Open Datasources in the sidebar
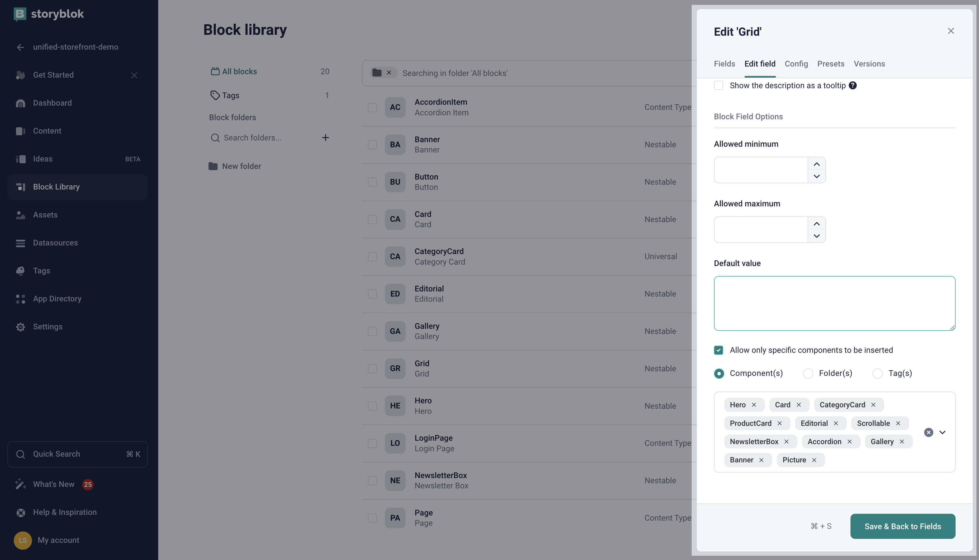 point(77,243)
